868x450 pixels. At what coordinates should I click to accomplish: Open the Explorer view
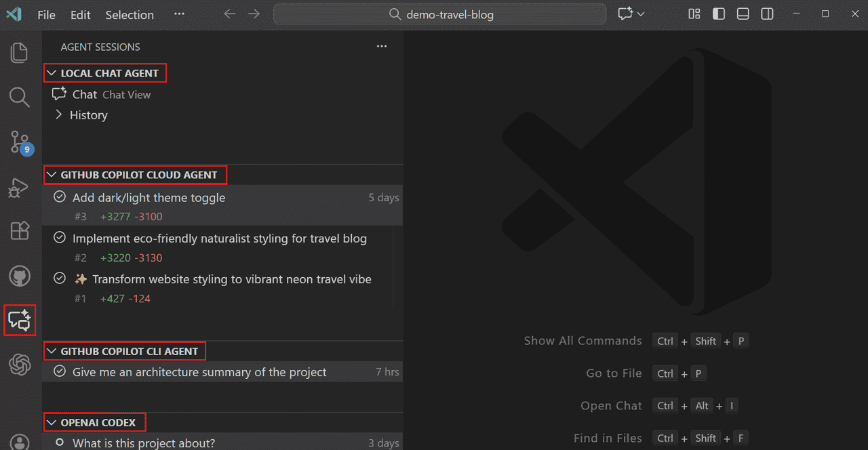[19, 52]
